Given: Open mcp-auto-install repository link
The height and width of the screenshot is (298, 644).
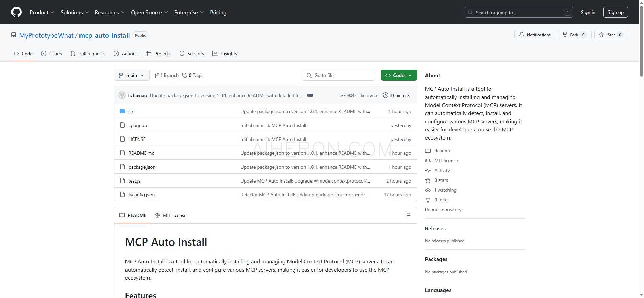Looking at the screenshot, I should point(105,35).
